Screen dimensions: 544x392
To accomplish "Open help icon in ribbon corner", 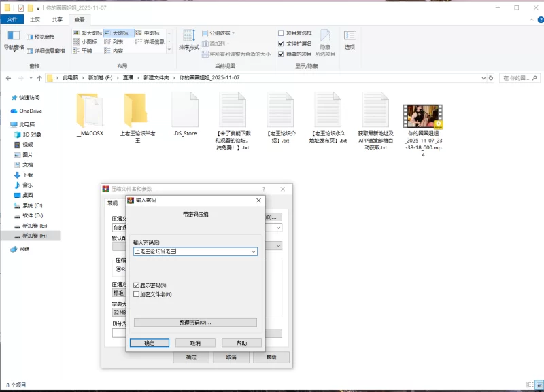I will click(x=540, y=20).
